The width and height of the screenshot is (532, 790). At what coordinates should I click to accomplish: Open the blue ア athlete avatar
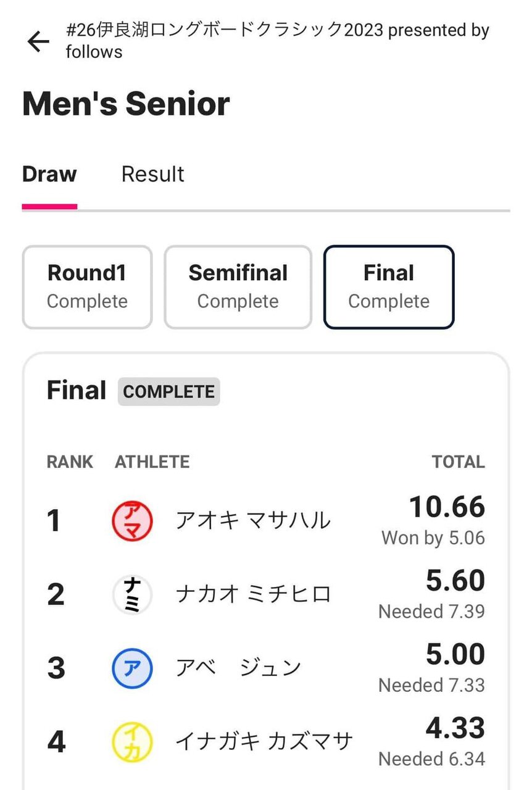(x=132, y=668)
